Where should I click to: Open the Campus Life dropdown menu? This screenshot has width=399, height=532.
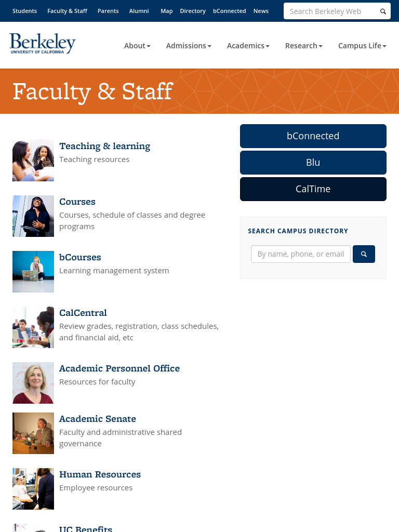362,46
